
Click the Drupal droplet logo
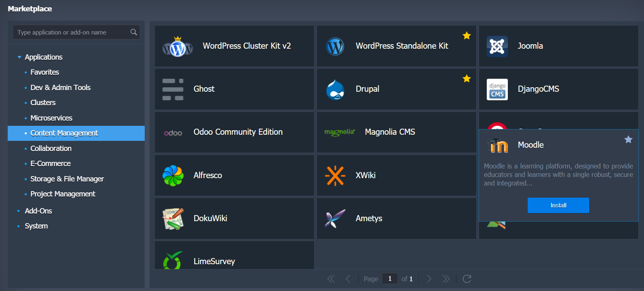pyautogui.click(x=335, y=89)
